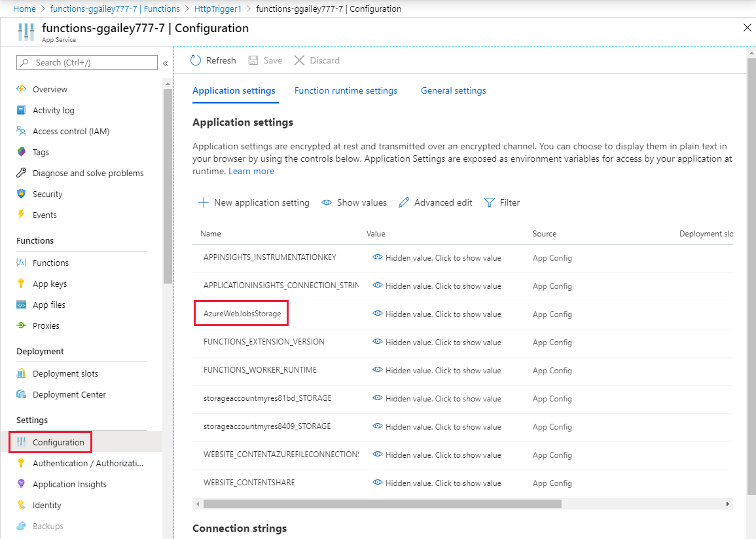Open the APPINSIGHTS_INSTRUMENTATIONKEY setting name
This screenshot has width=756, height=539.
pyautogui.click(x=270, y=257)
